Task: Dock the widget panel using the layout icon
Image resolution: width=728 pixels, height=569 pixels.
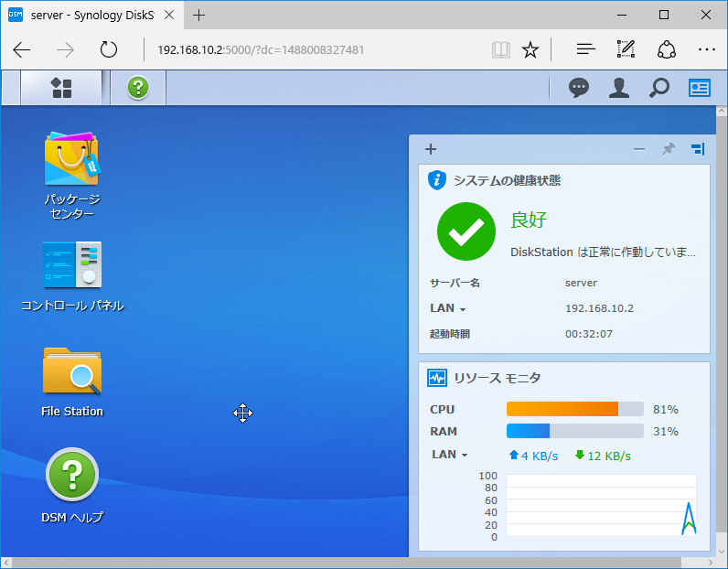Action: (698, 149)
